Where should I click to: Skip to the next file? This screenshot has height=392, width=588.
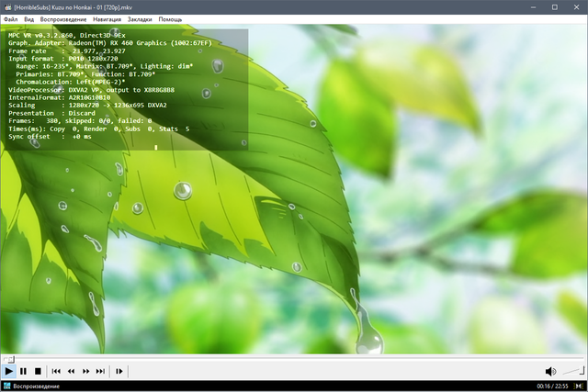(100, 371)
